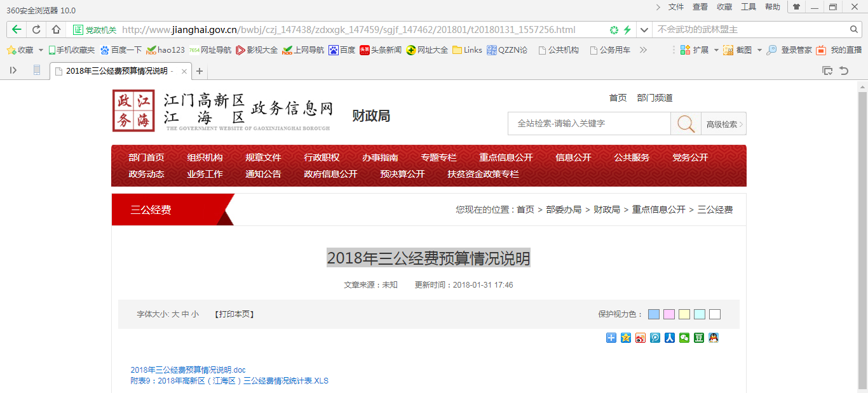The image size is (868, 393).
Task: Share to Renren with the 人 icon
Action: tap(670, 338)
